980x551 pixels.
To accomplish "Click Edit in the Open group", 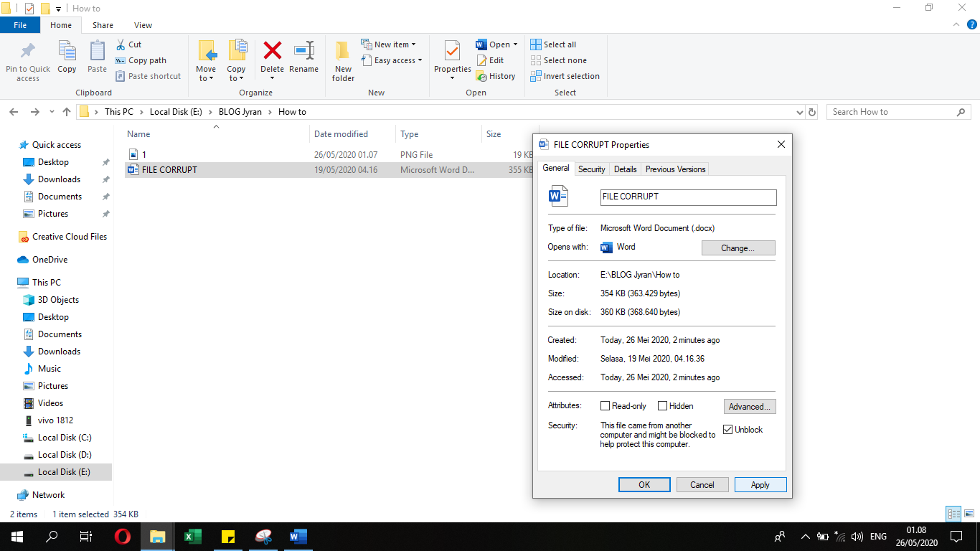I will 490,60.
